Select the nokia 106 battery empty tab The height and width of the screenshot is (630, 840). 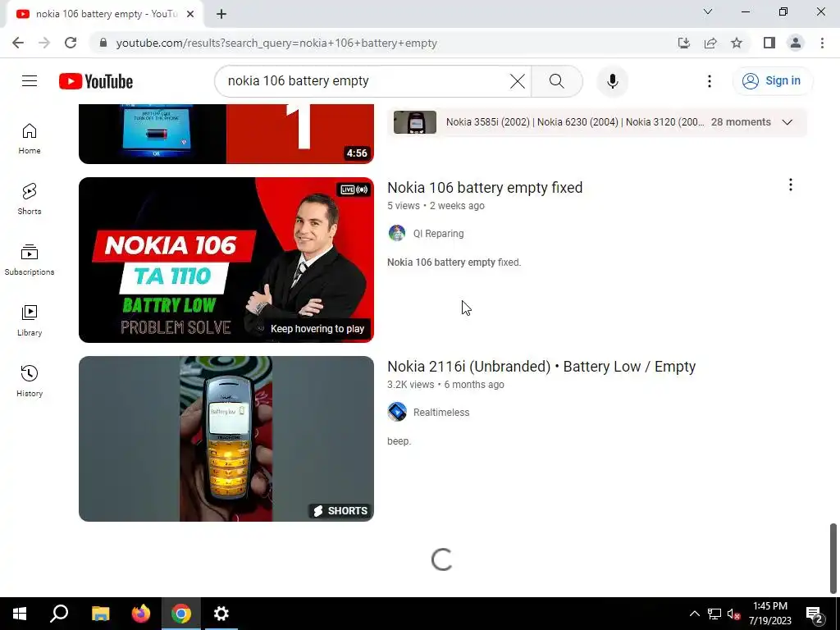[106, 14]
